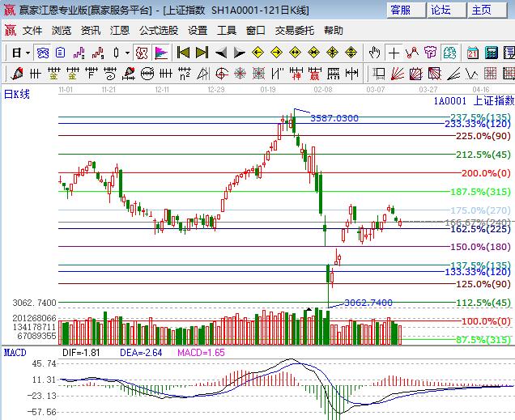Click the 主页 button
The height and width of the screenshot is (420, 515).
(x=481, y=10)
